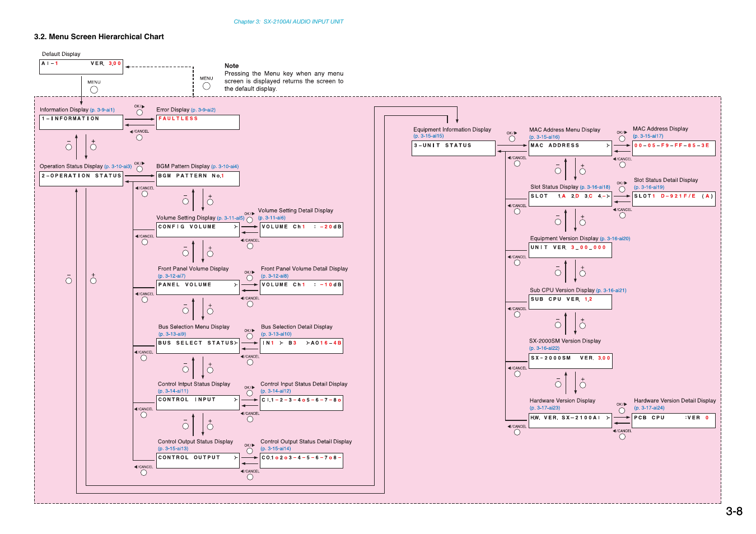Open the Chapter 3 SX-2100AI AUDIO INPUT UNIT header
Image resolution: width=756 pixels, height=534 pixels.
(x=288, y=22)
